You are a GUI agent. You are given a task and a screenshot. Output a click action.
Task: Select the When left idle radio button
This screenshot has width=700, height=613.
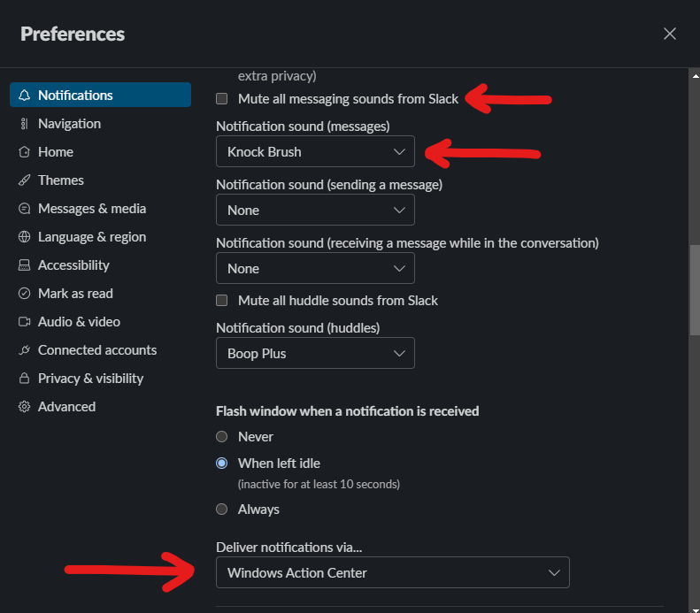point(222,464)
